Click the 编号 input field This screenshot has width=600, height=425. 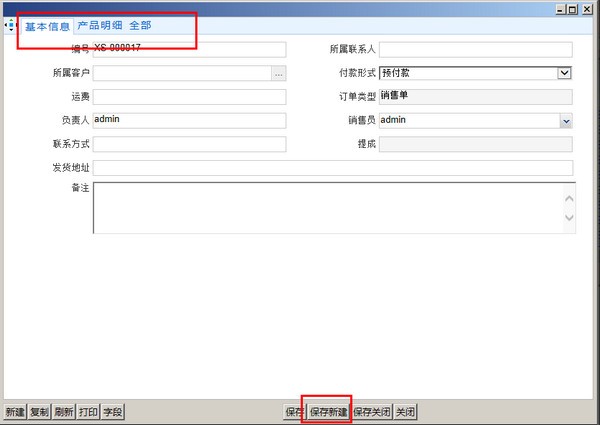189,49
